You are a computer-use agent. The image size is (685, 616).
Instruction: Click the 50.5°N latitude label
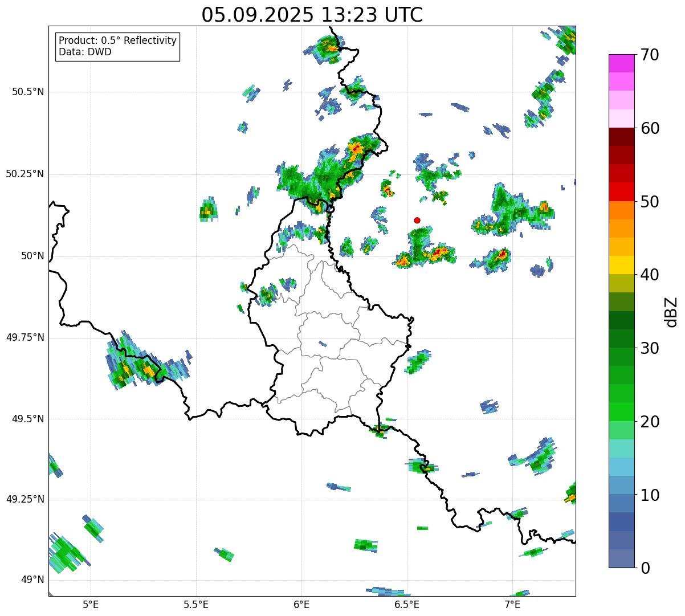tap(28, 92)
